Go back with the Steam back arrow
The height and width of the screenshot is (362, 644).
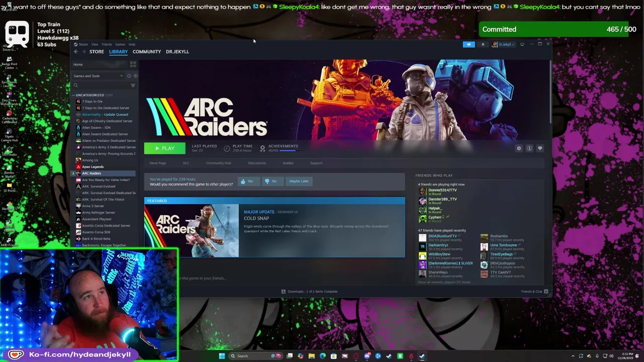point(75,52)
